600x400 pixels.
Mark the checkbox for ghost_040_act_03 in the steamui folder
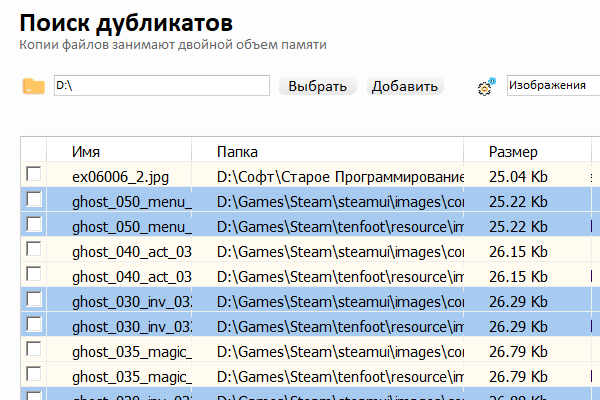[34, 250]
